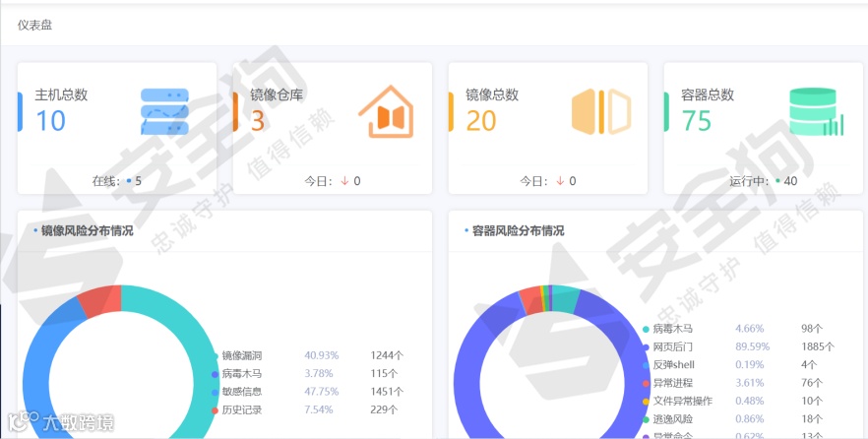Click the 47.75% percentage value

[322, 392]
